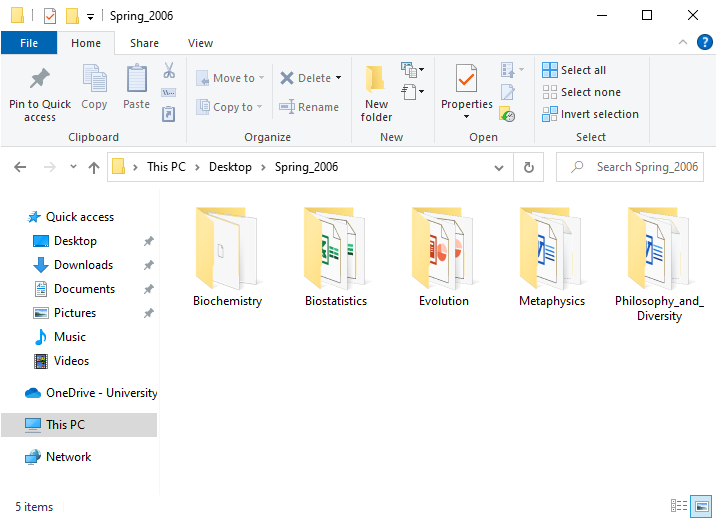The height and width of the screenshot is (519, 717).
Task: Click the Paste clipboard icon
Action: click(137, 79)
